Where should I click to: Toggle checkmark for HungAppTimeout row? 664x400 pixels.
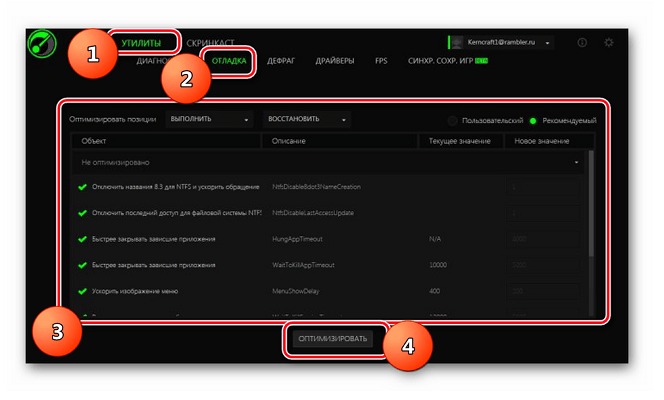pyautogui.click(x=82, y=239)
